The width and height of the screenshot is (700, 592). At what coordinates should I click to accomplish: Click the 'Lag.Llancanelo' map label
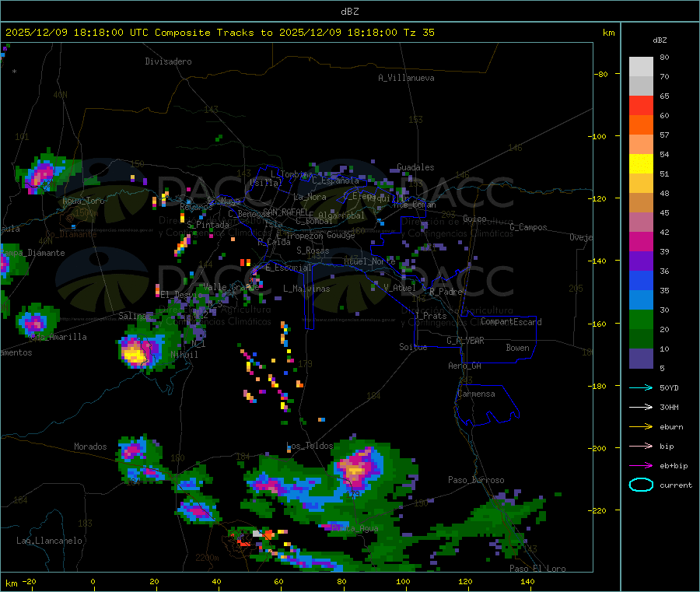click(x=49, y=541)
